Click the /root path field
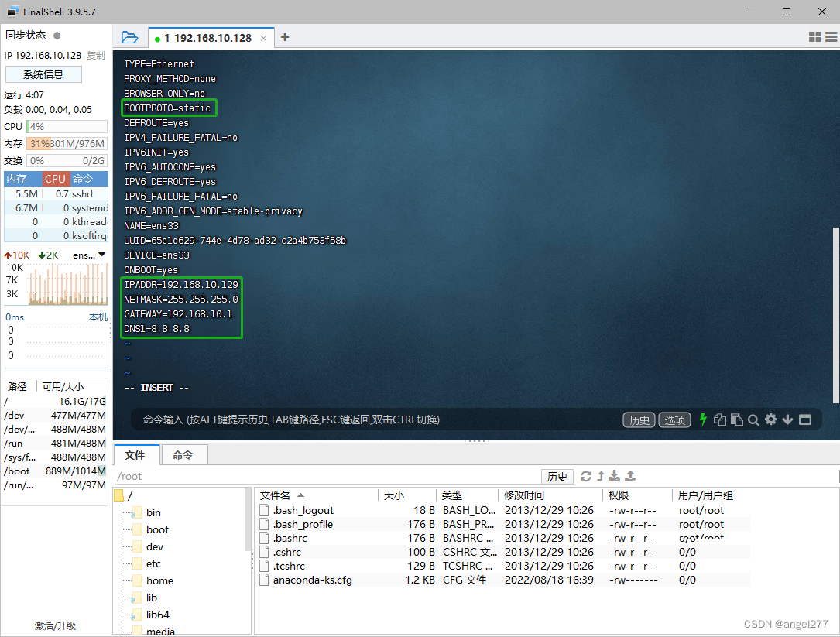 [327, 476]
